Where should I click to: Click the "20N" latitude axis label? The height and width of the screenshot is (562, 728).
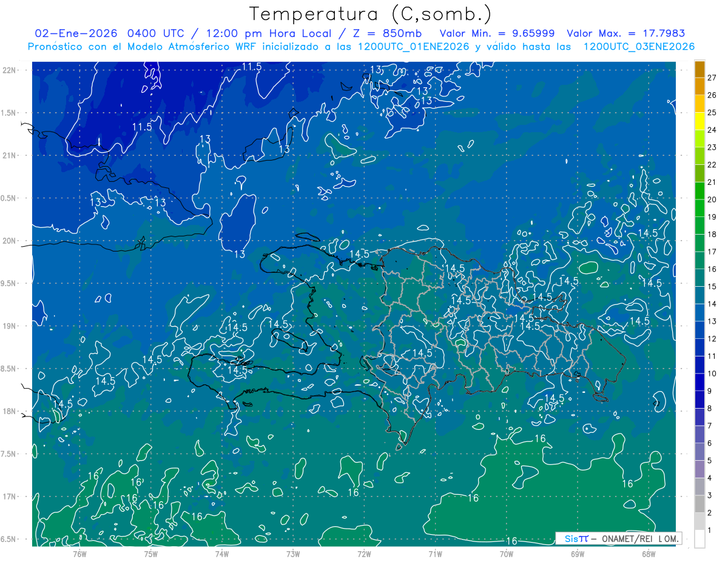coord(10,241)
